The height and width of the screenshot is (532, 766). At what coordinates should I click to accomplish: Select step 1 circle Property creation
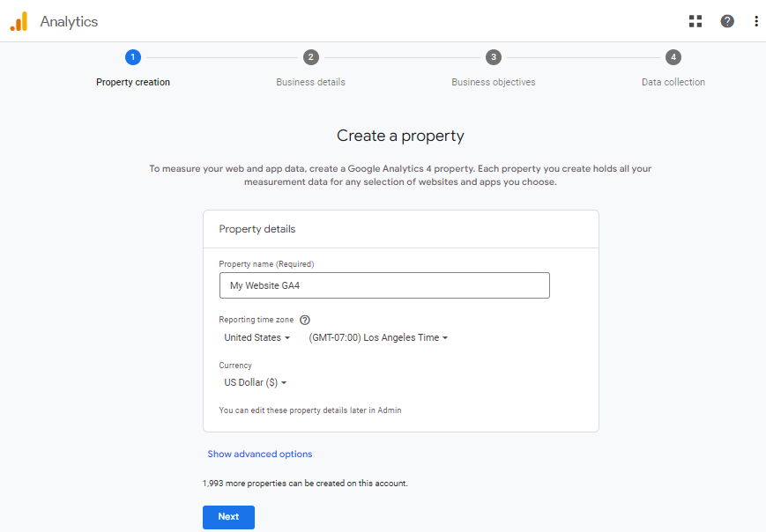point(133,57)
